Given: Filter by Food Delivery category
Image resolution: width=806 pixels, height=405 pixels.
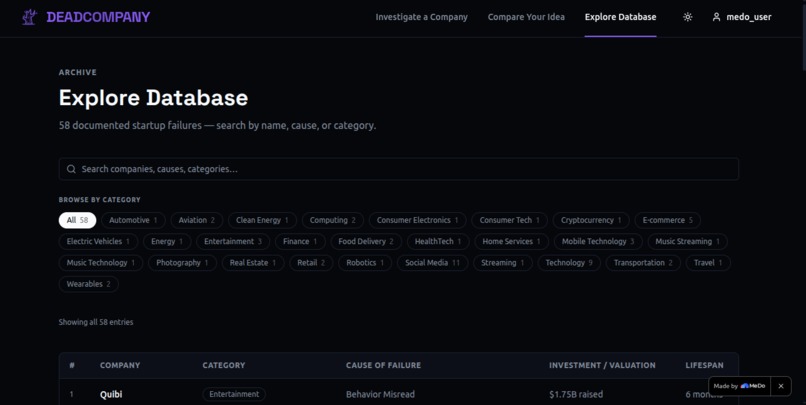Looking at the screenshot, I should 366,242.
